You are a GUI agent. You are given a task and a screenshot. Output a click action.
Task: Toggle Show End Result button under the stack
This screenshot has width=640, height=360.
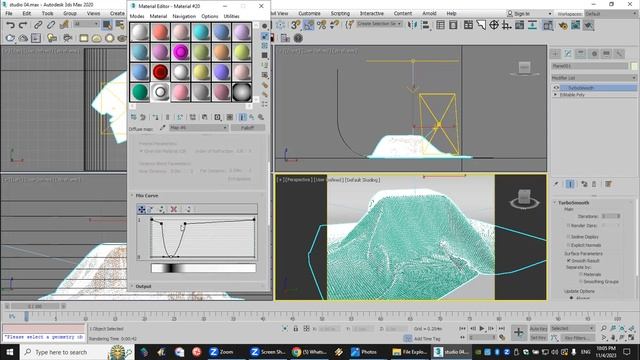[570, 184]
